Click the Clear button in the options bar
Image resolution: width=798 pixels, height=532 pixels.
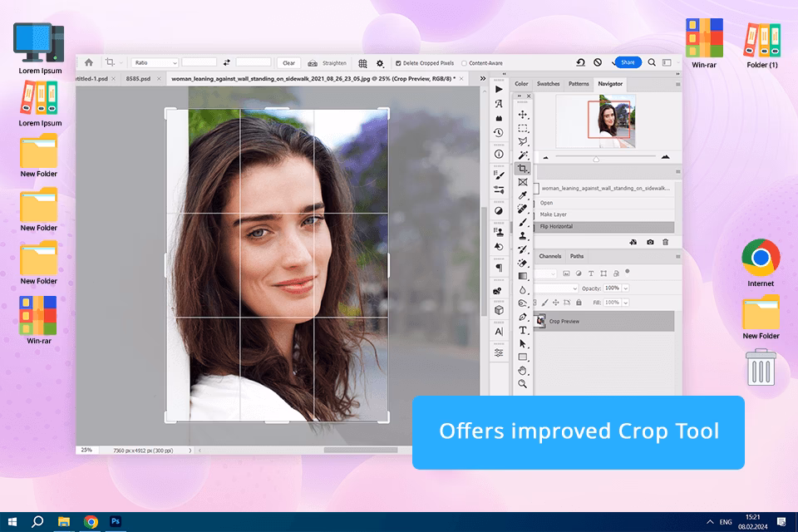288,62
